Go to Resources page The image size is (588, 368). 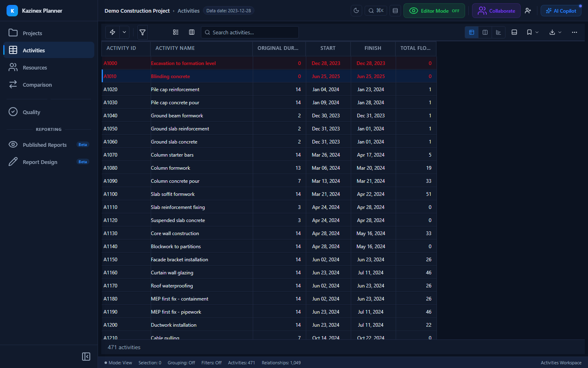click(49, 67)
